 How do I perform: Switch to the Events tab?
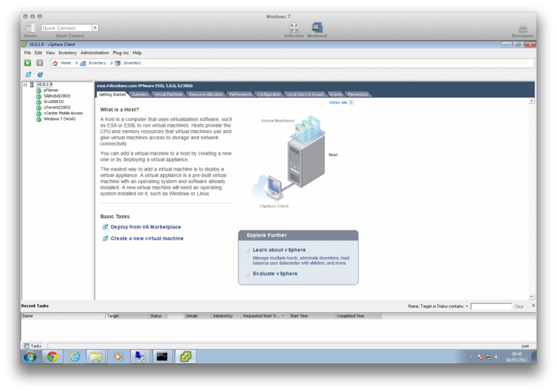point(336,94)
